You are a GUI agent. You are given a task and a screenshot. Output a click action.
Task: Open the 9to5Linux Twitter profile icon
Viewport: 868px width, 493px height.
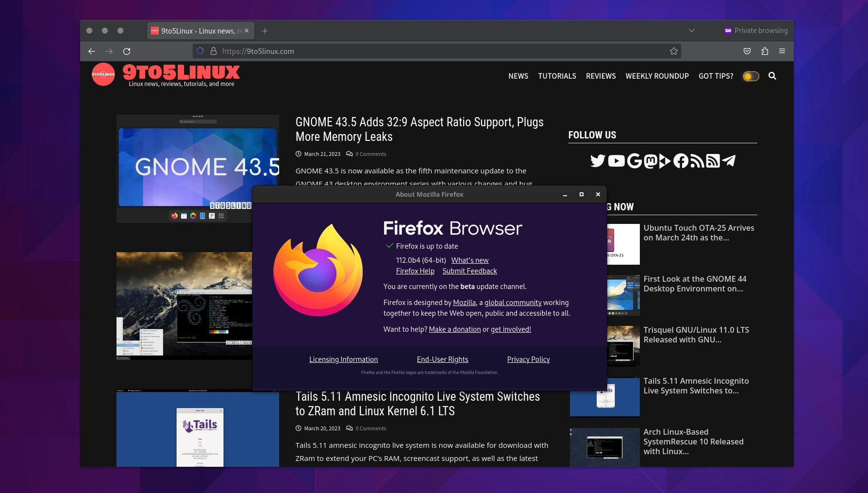point(598,161)
